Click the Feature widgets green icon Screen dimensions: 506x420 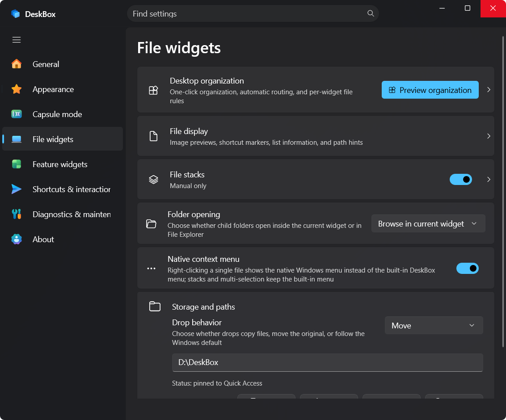17,164
